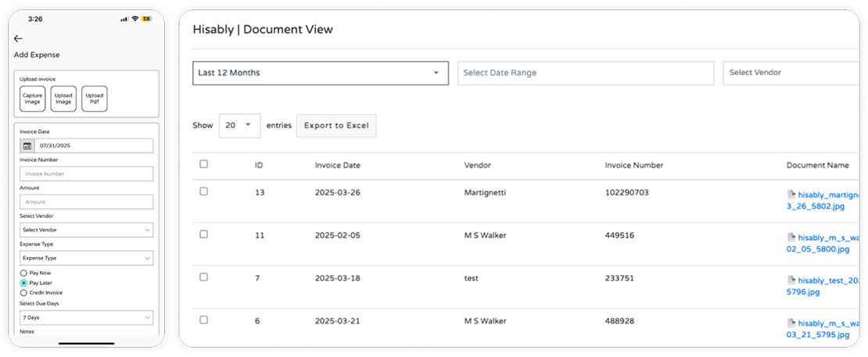Open the Expense Type dropdown
This screenshot has height=357, width=868.
pos(86,258)
